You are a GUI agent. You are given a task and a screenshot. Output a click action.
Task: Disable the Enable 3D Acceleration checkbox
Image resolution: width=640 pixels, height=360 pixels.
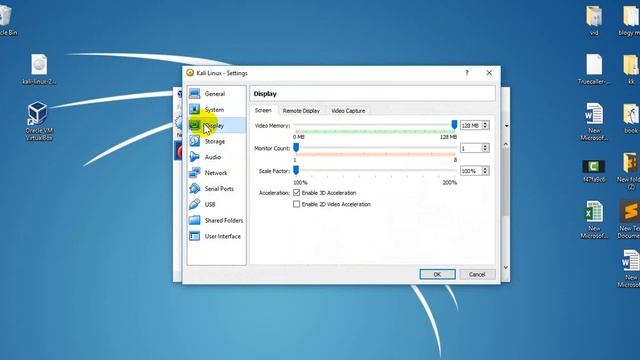tap(296, 193)
